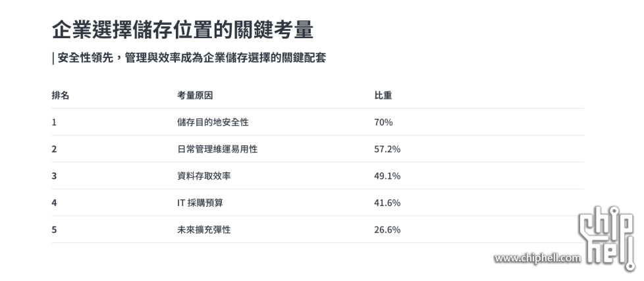Select the 排名 column header
The height and width of the screenshot is (281, 644).
[x=61, y=95]
